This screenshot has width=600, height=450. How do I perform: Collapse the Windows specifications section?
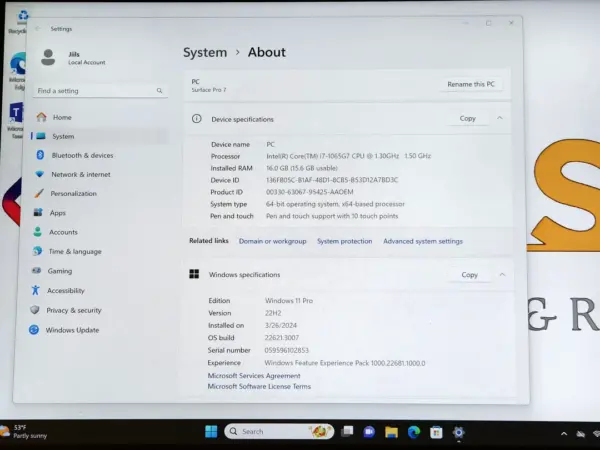(x=502, y=274)
